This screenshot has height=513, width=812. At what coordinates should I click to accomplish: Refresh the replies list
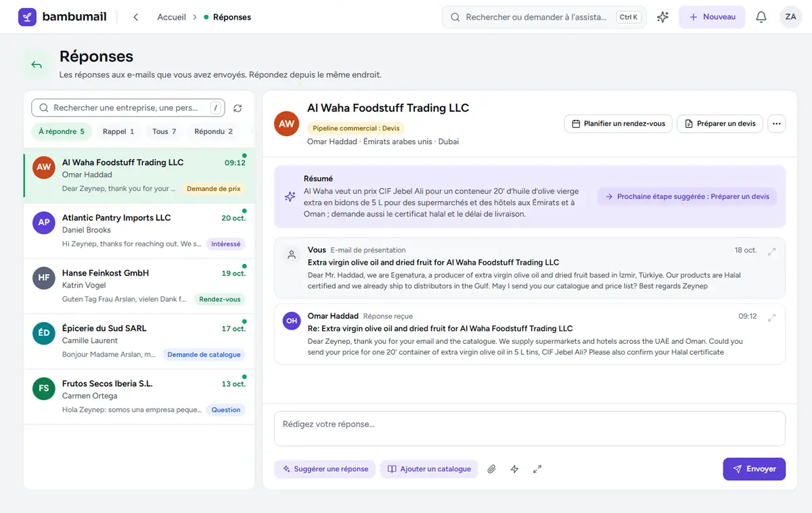tap(238, 108)
